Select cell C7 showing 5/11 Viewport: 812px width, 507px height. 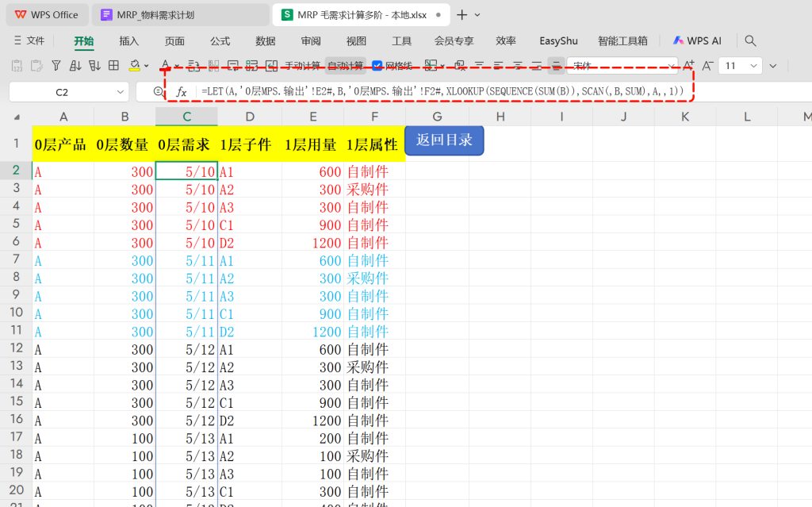point(187,260)
